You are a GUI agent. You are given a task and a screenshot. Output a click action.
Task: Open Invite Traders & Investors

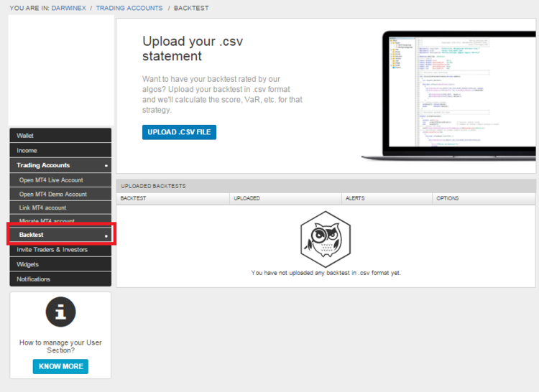coord(52,250)
